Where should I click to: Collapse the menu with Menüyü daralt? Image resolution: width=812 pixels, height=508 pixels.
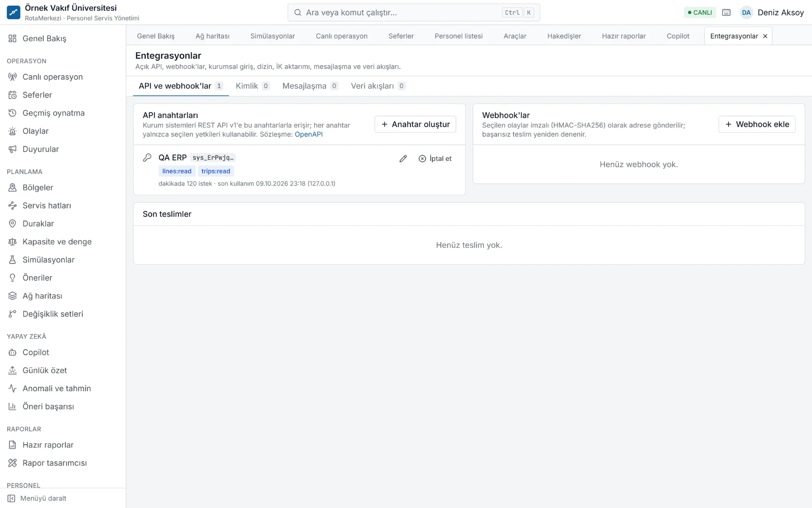(63, 498)
